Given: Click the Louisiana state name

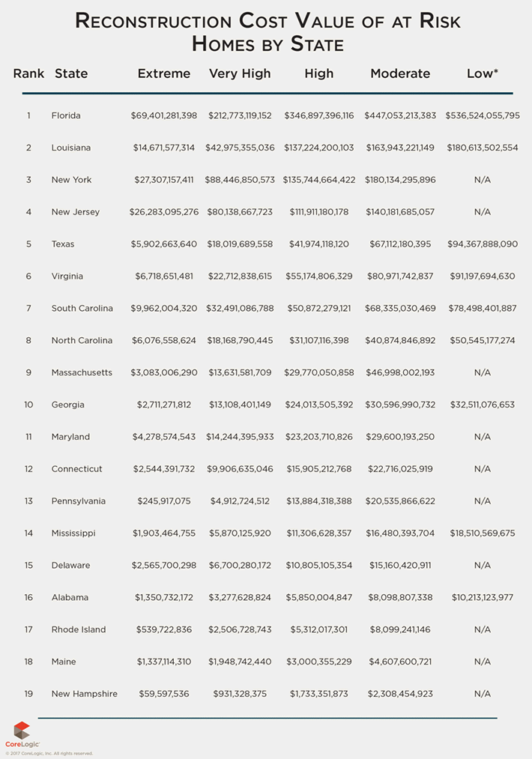Looking at the screenshot, I should [x=71, y=148].
